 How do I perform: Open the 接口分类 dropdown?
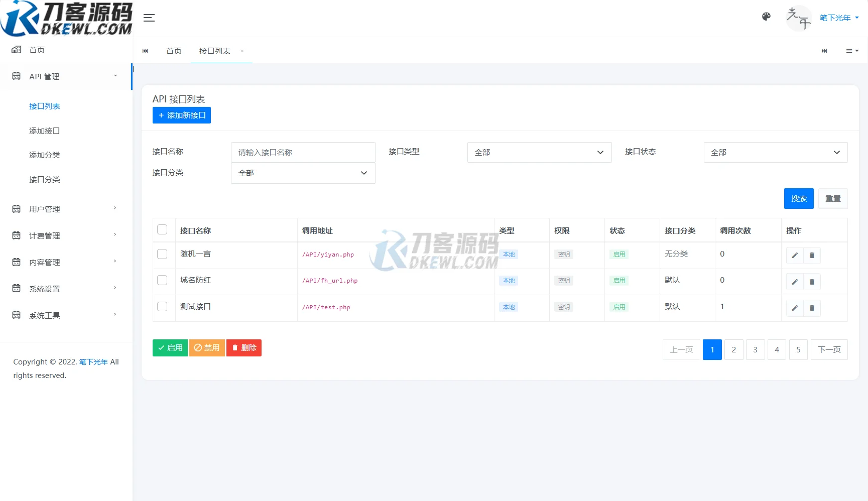302,173
